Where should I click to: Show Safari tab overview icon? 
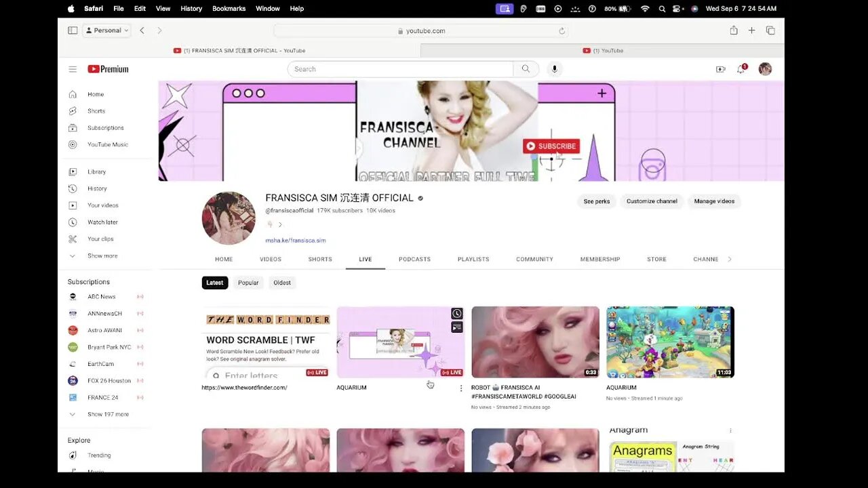click(770, 30)
